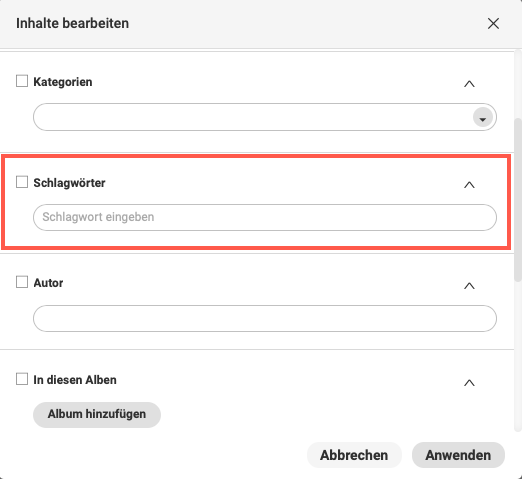Open the Kategorien dropdown arrow
This screenshot has height=479, width=522.
coord(483,117)
